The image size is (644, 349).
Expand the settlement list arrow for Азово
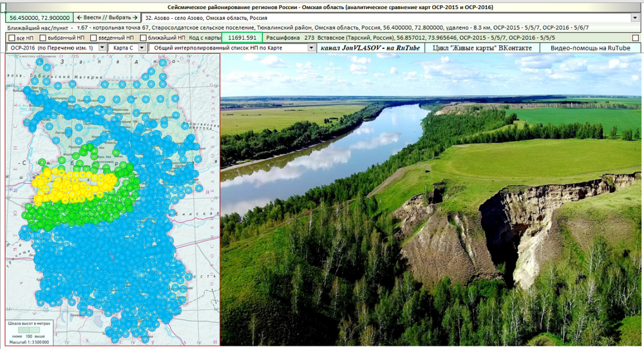(635, 17)
